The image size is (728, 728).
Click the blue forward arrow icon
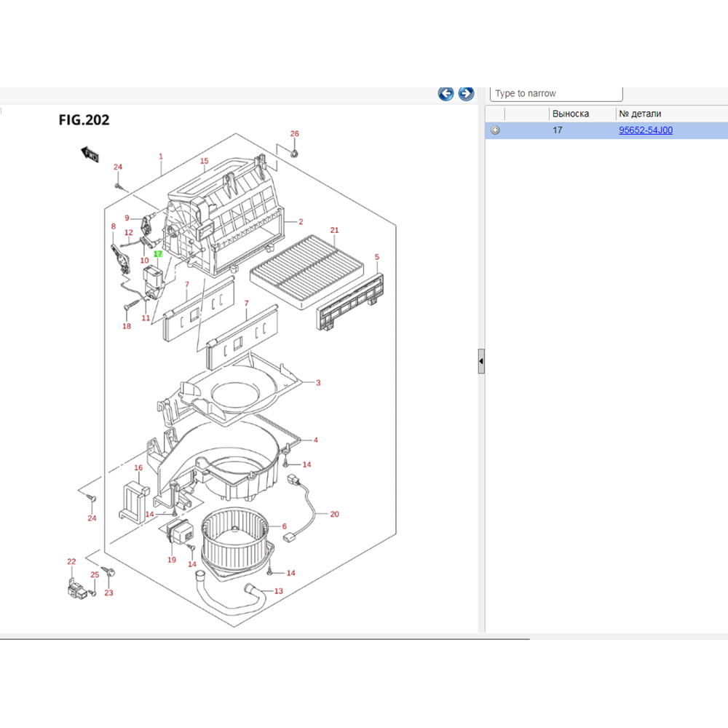[466, 94]
